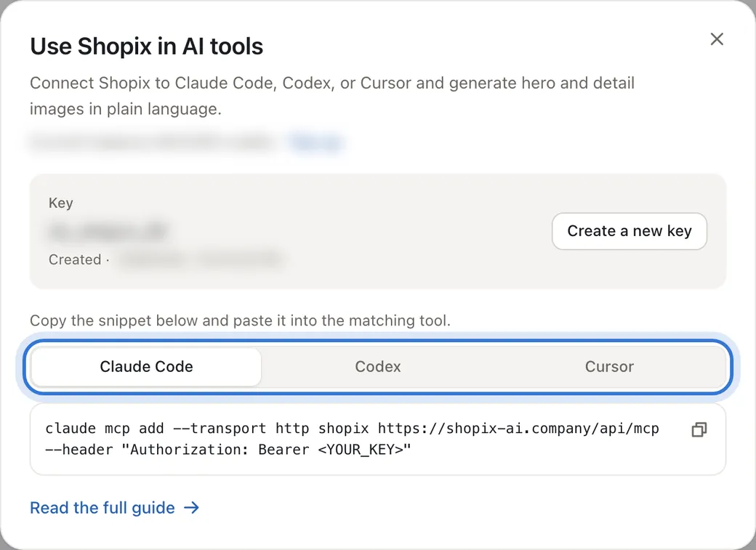Screen dimensions: 756x550
Task: Click the Created label text
Action: [75, 260]
